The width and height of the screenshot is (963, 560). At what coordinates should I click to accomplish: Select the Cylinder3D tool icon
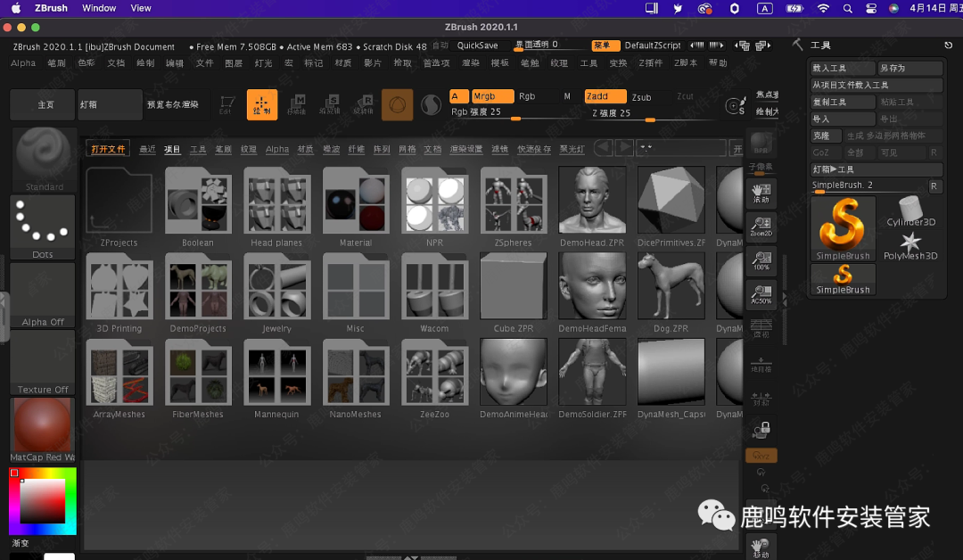pos(910,211)
